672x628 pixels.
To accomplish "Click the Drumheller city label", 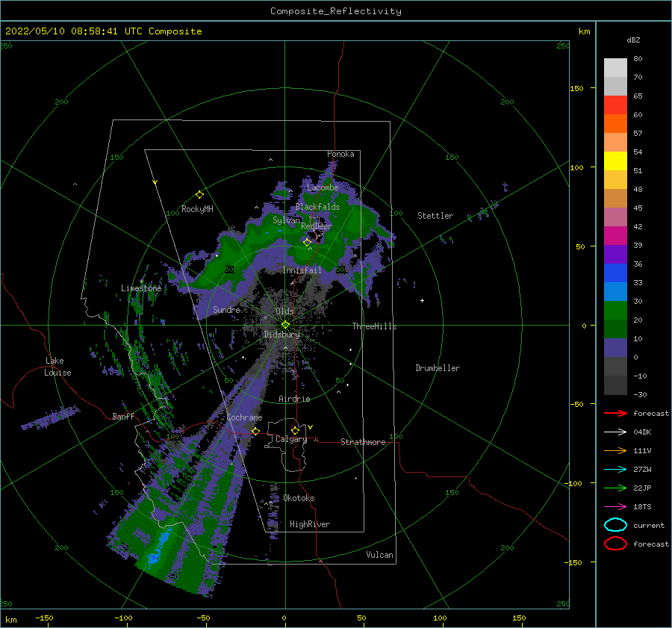I will tap(438, 368).
